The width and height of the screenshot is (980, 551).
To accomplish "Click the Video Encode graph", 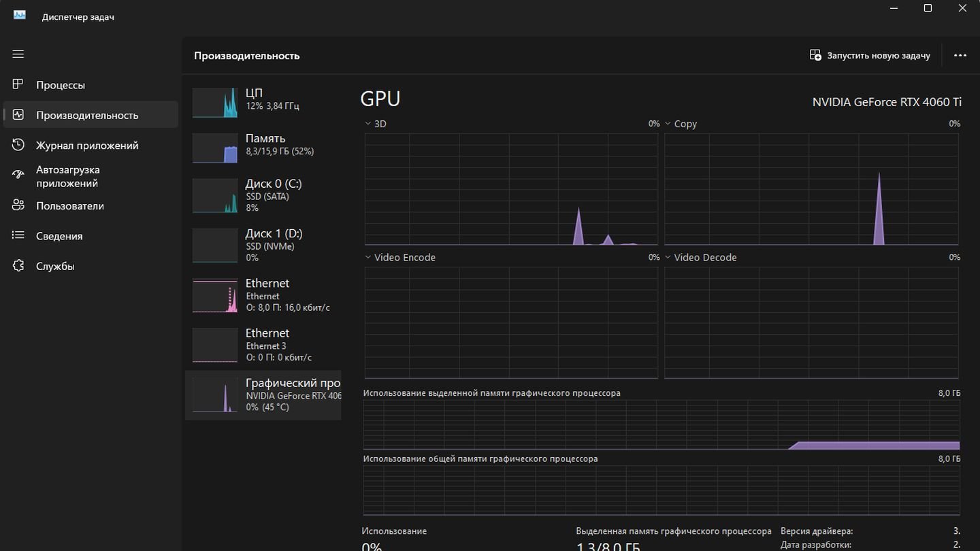I will pyautogui.click(x=511, y=322).
